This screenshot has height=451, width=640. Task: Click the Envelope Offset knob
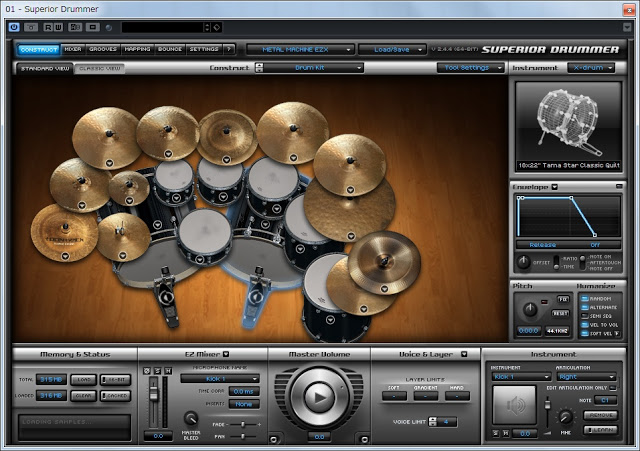coord(523,262)
